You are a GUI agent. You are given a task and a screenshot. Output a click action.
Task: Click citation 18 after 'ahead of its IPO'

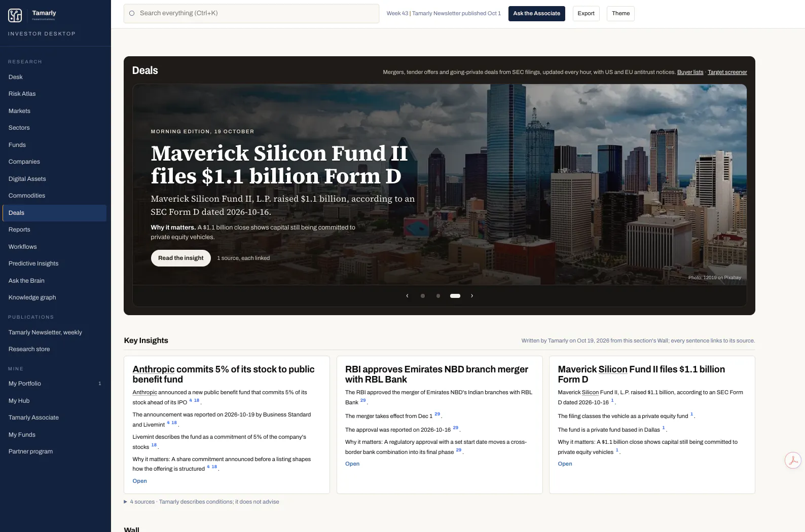click(197, 401)
